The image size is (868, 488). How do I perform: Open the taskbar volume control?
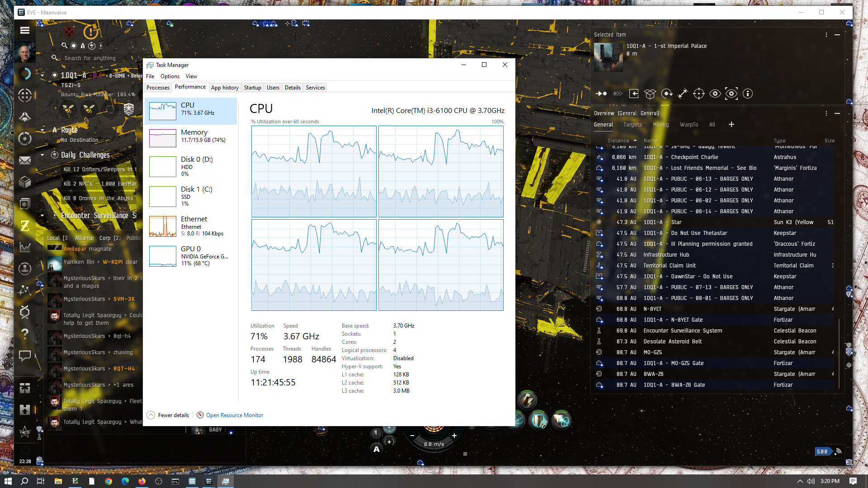(811, 481)
